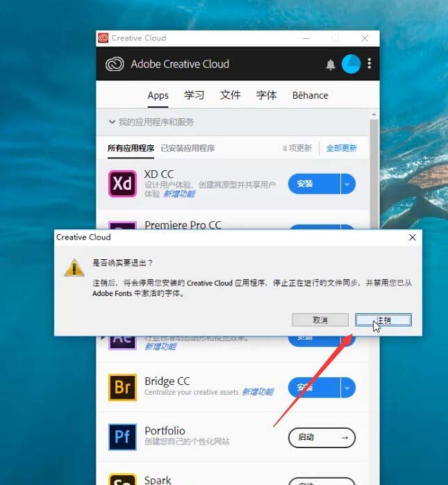Switch to the 文件 tab
This screenshot has width=448, height=485.
231,95
